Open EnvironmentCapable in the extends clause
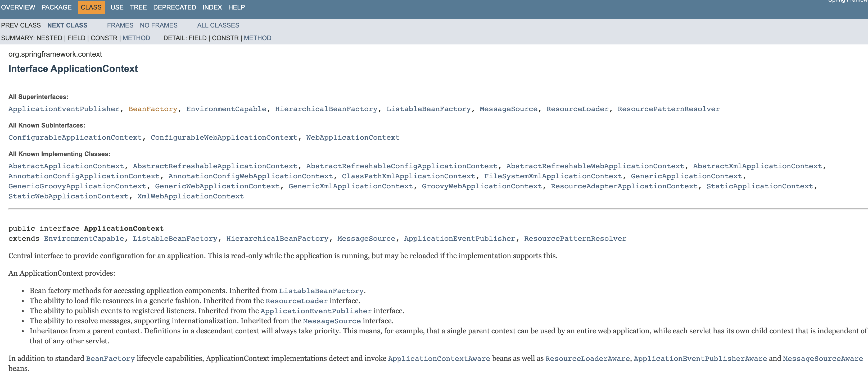868x373 pixels. 84,239
